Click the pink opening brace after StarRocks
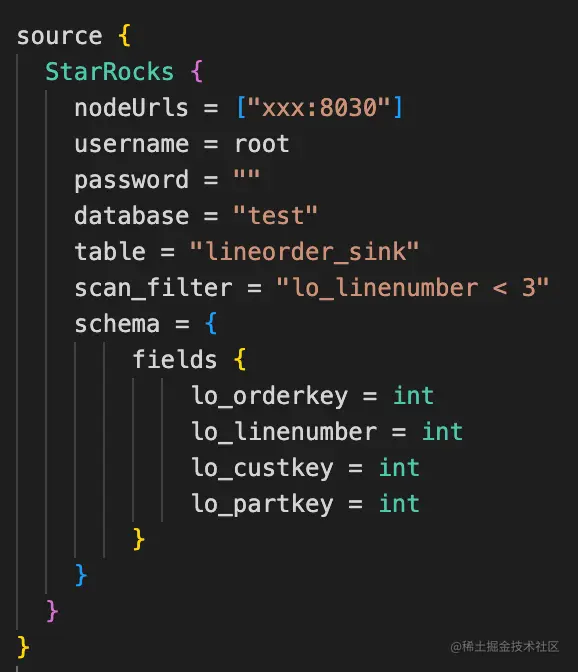 coord(197,71)
